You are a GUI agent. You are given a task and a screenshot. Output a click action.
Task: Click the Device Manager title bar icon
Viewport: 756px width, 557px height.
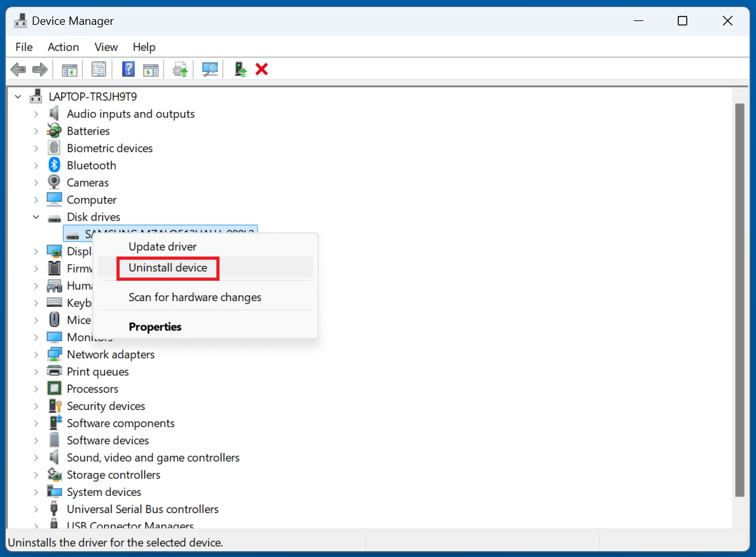(x=20, y=20)
